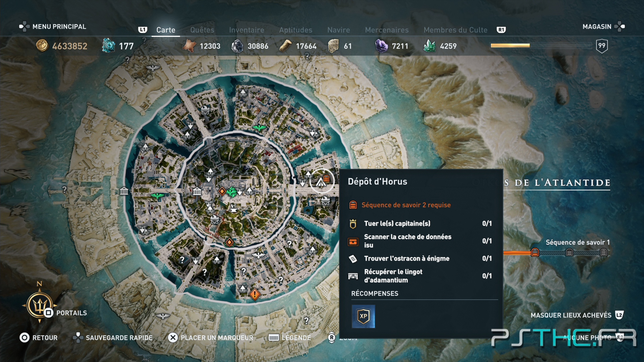Click the orange exclamation quest marker
This screenshot has width=644, height=362.
(x=255, y=295)
